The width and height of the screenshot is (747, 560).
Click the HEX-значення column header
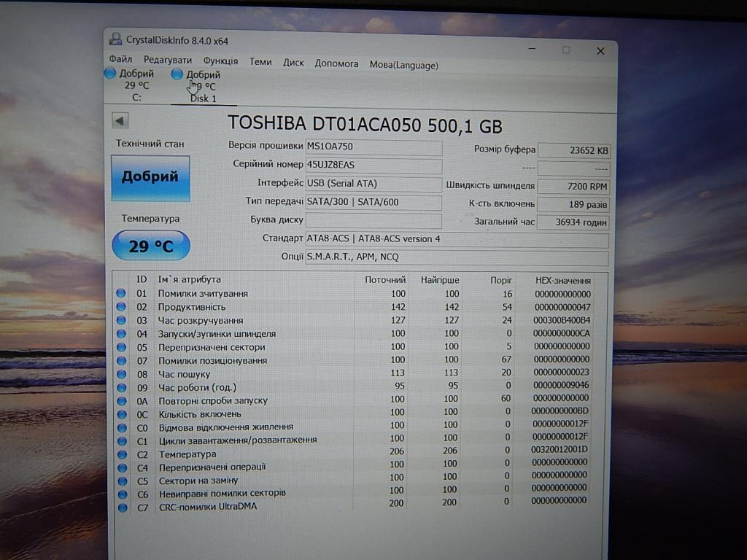tap(562, 281)
